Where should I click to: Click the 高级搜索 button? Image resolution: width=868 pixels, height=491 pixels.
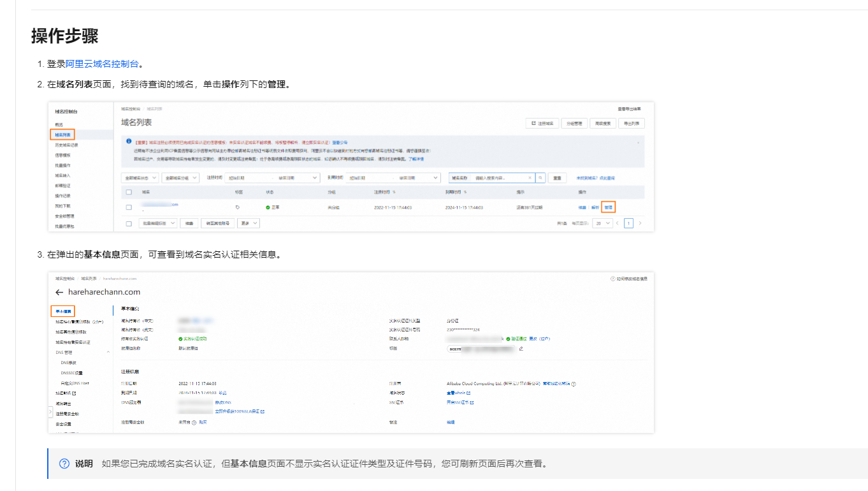[x=603, y=123]
